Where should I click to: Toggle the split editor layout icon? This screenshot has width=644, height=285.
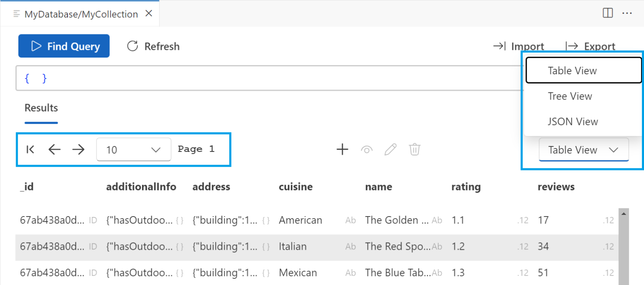coord(607,13)
